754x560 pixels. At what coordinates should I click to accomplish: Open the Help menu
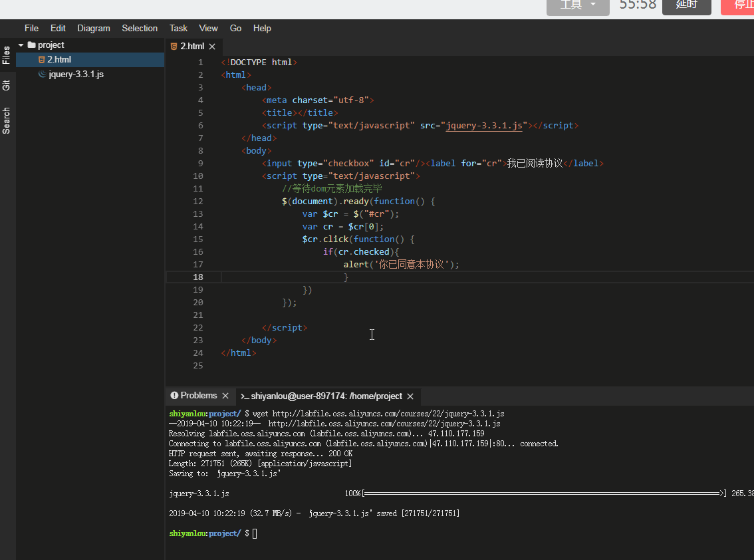(262, 29)
